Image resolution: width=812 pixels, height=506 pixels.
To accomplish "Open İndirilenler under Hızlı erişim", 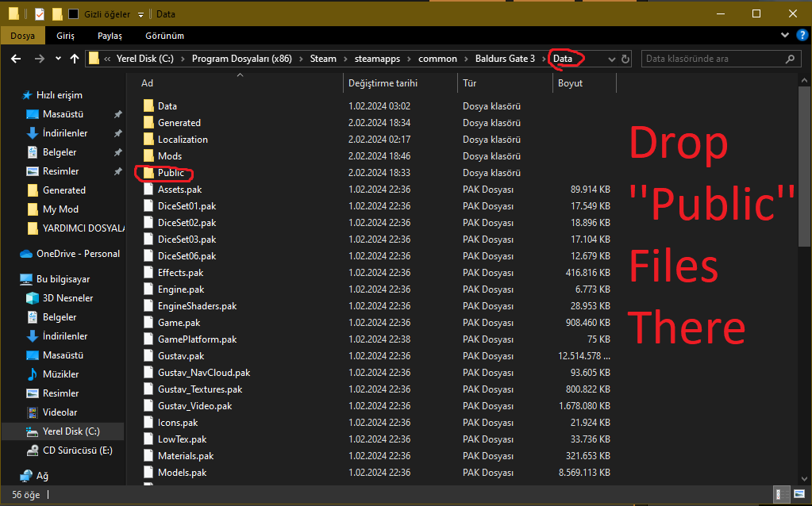I will (x=65, y=133).
